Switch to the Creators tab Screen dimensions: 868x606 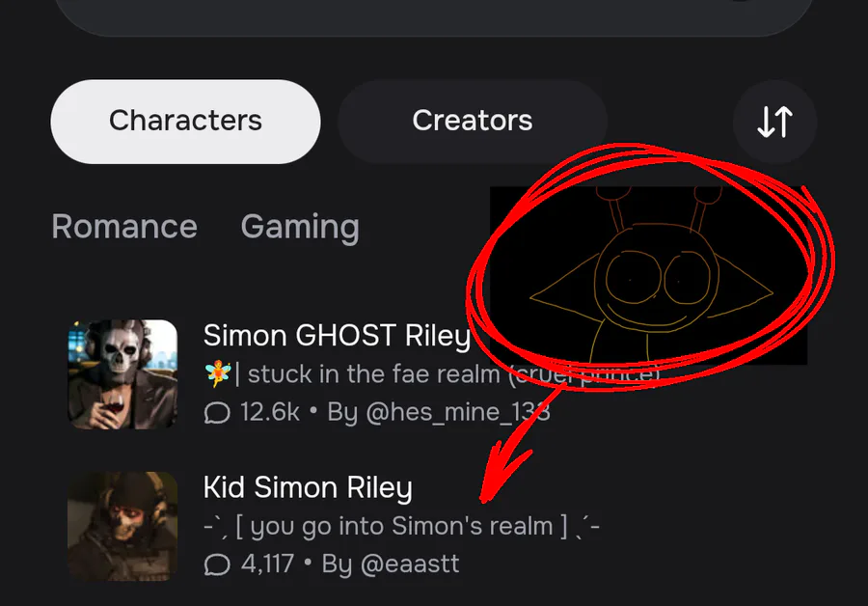pyautogui.click(x=473, y=122)
